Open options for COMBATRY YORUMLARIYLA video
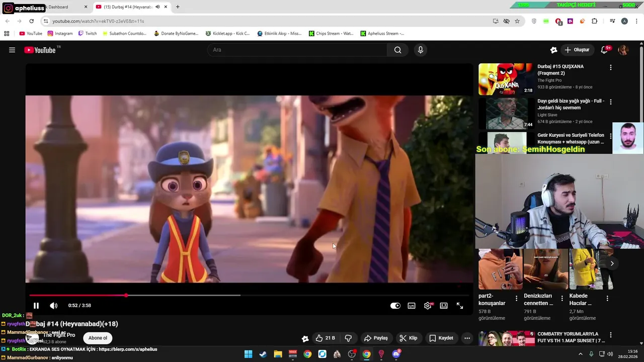Image resolution: width=644 pixels, height=362 pixels. tap(611, 335)
